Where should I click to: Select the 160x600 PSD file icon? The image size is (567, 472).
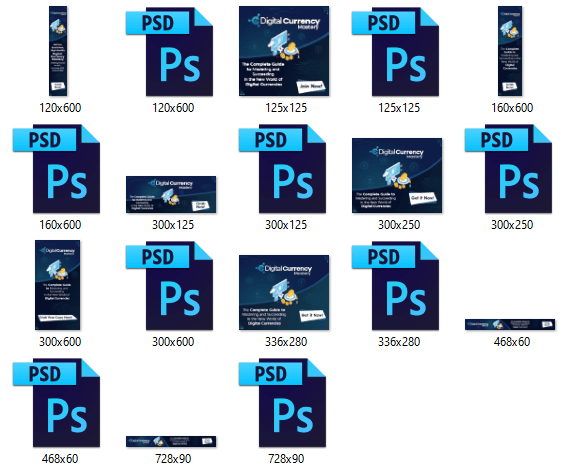tap(56, 169)
